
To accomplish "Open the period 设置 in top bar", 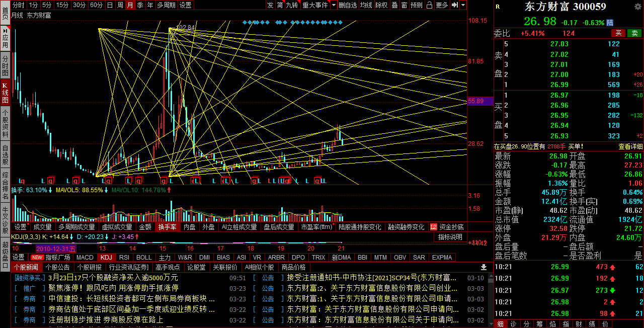I will click(186, 5).
